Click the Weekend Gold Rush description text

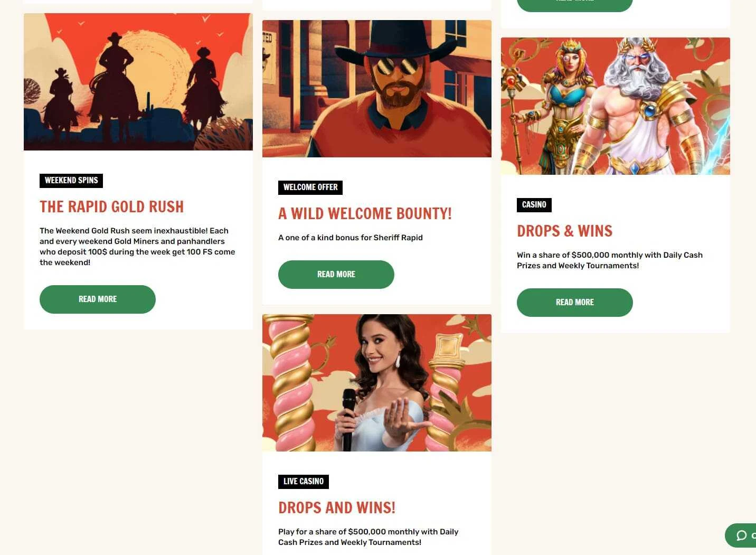point(137,247)
